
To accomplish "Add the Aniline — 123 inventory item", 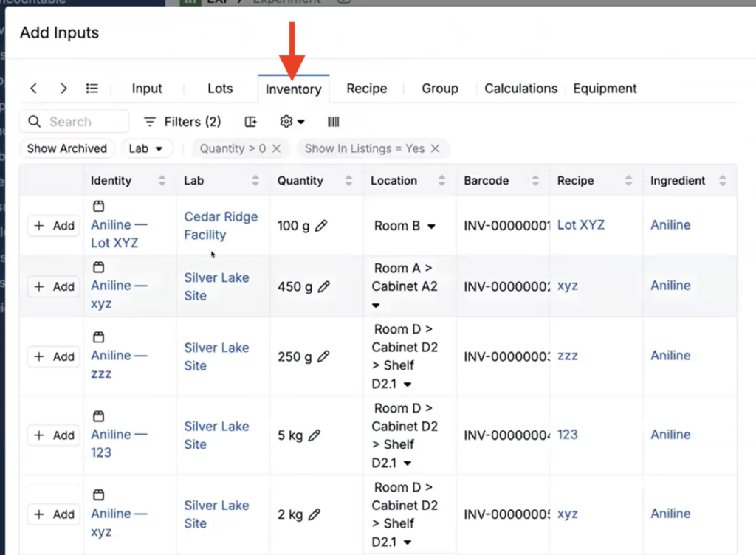I will tap(53, 435).
